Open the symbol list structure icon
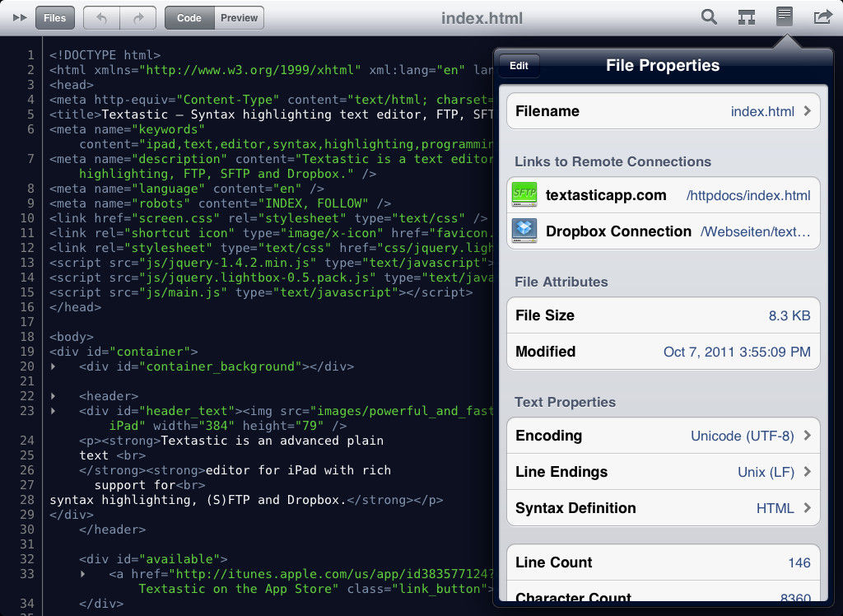The image size is (843, 616). tap(747, 17)
